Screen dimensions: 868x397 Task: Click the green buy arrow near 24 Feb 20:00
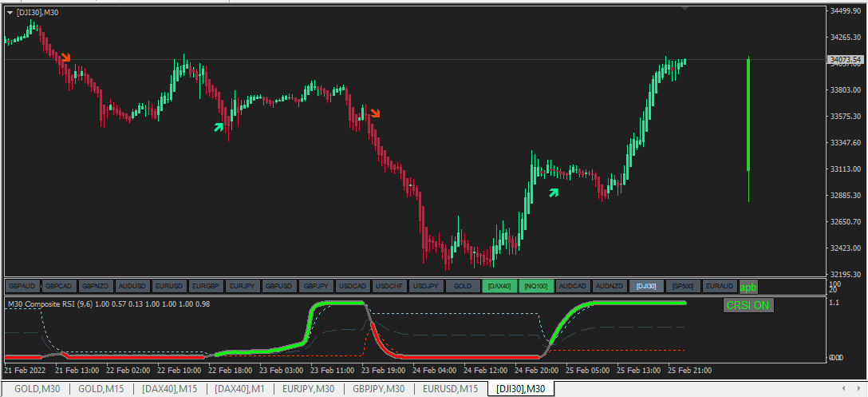tap(554, 193)
